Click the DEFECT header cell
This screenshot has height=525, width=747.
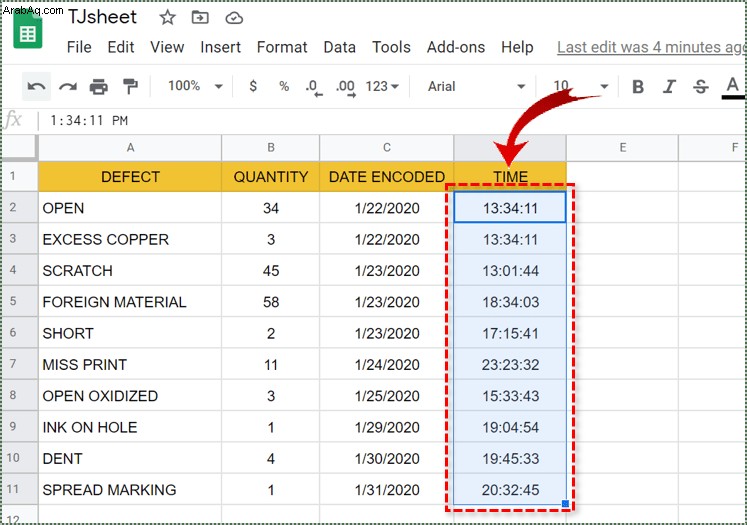130,177
